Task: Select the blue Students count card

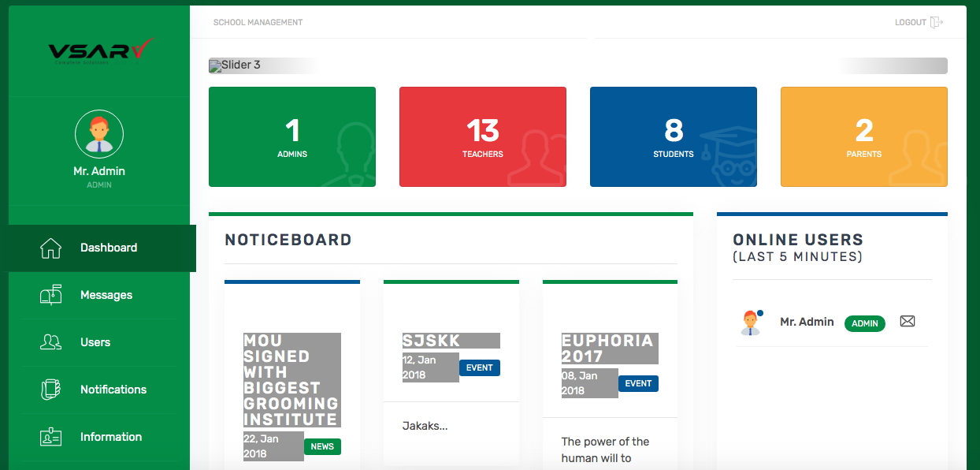Action: [x=674, y=137]
